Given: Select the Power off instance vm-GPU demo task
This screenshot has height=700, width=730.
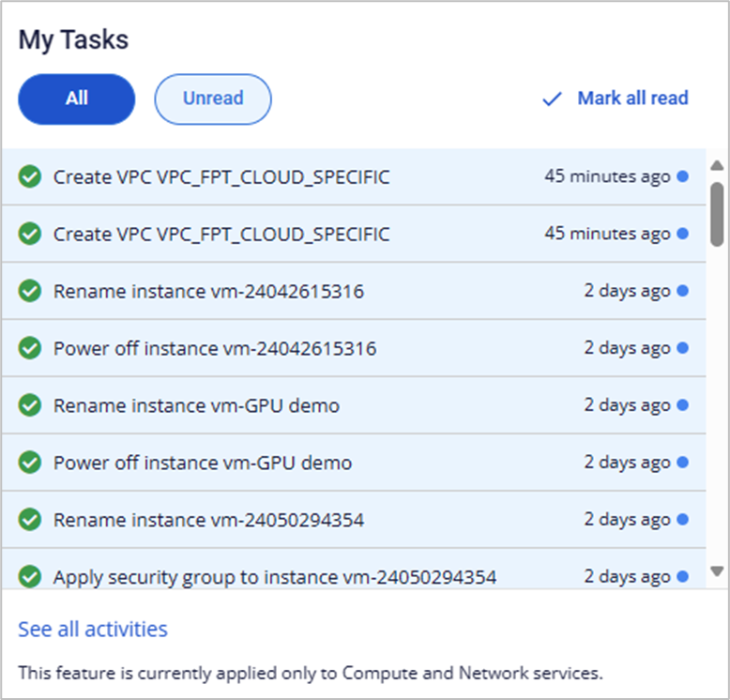Looking at the screenshot, I should pos(203,463).
